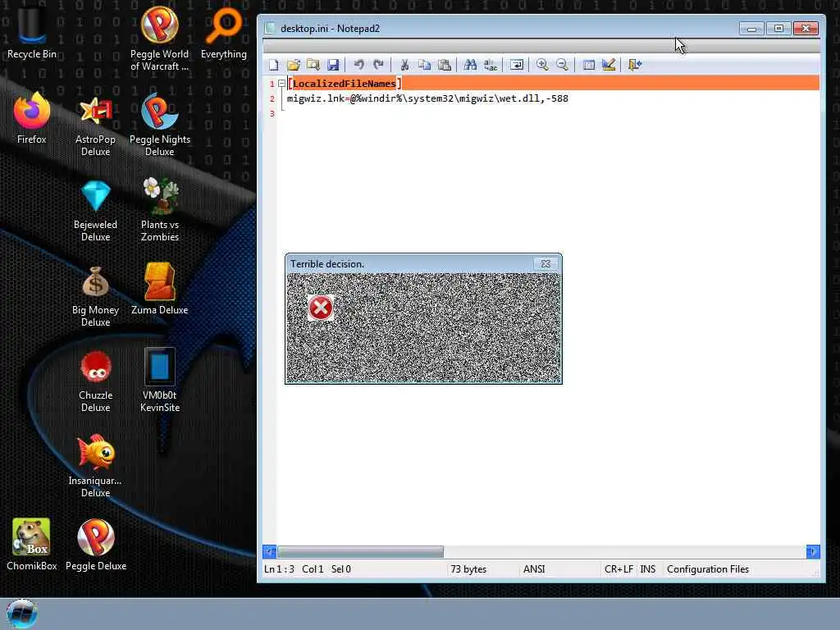Maximize the Notepad2 window
Viewport: 840px width, 630px height.
coord(778,29)
